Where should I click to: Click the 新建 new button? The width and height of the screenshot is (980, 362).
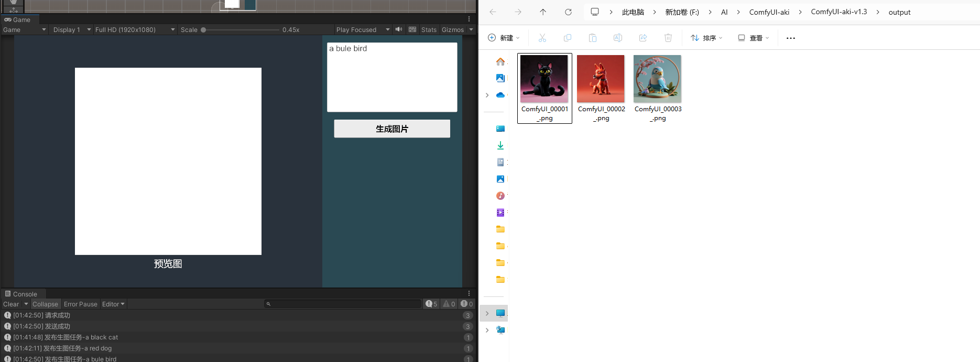pyautogui.click(x=504, y=38)
